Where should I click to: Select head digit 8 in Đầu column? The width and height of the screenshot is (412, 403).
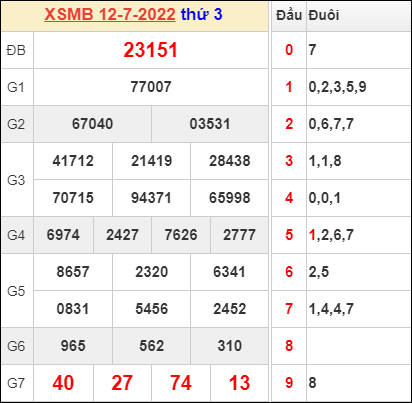(x=289, y=346)
